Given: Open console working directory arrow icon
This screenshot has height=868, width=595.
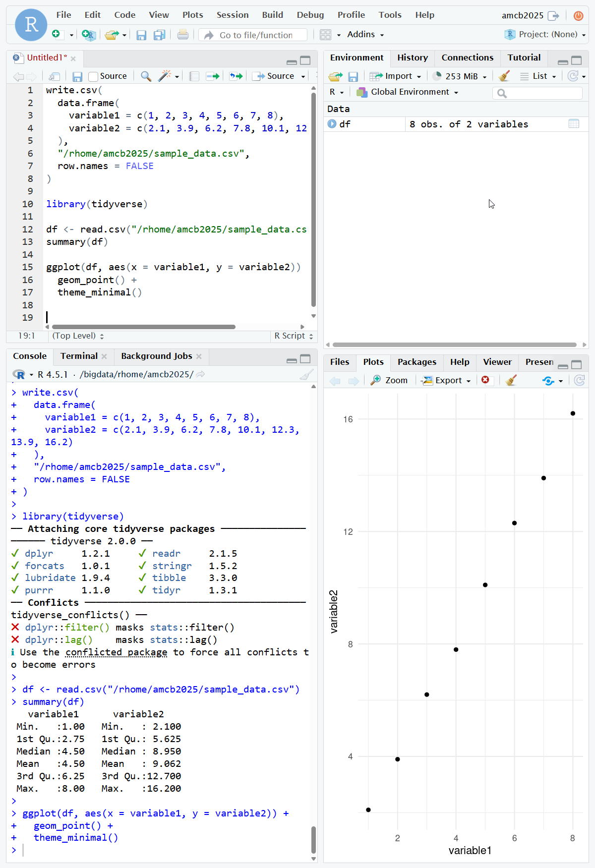Looking at the screenshot, I should [x=200, y=374].
